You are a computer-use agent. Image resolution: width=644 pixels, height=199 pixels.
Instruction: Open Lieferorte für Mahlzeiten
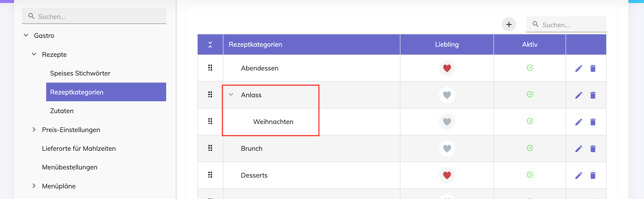[79, 148]
